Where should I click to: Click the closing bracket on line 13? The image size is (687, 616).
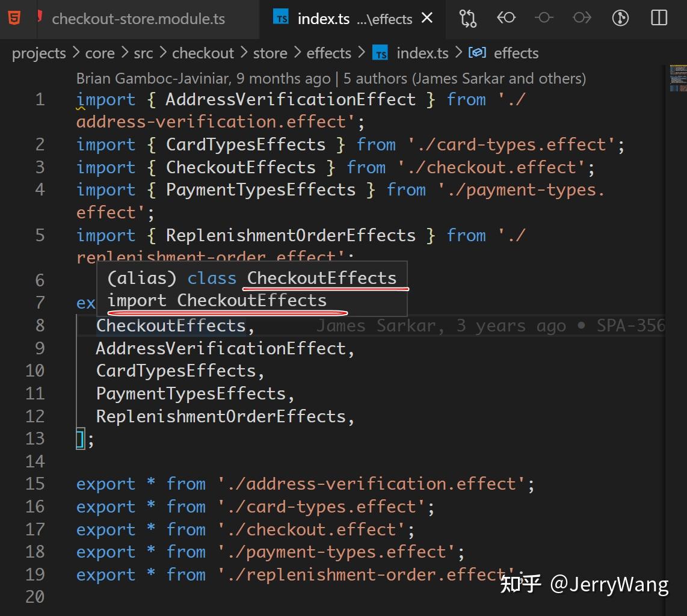tap(81, 439)
